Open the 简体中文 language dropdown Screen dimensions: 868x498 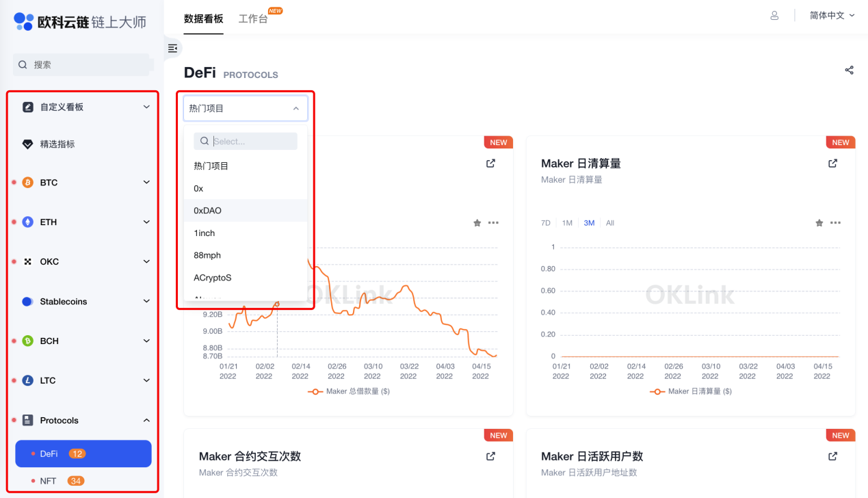coord(832,16)
